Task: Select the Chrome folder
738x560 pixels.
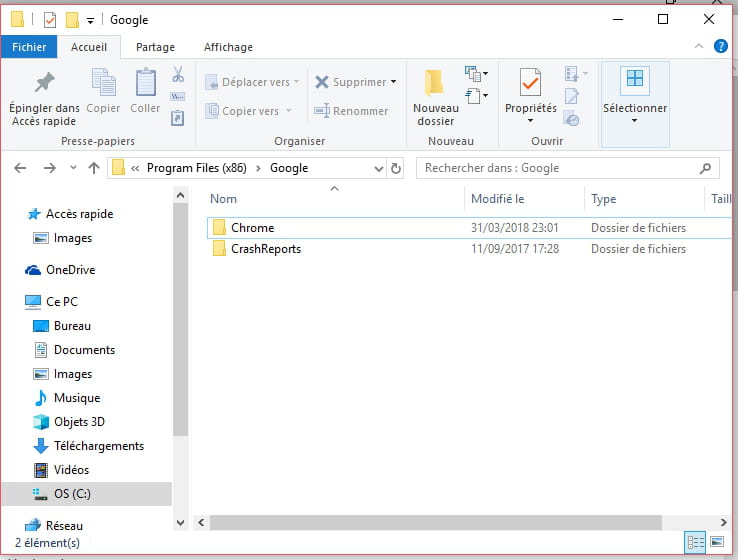Action: click(470, 228)
